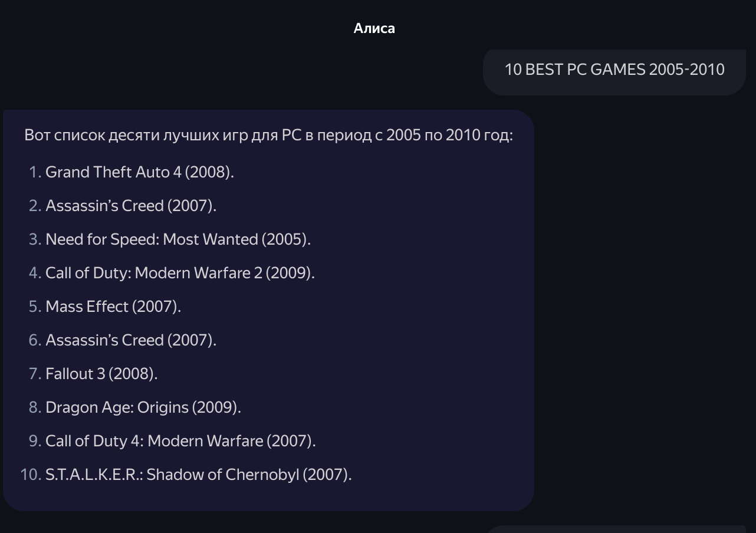Click the list number "7." marker
The height and width of the screenshot is (533, 756).
click(35, 374)
